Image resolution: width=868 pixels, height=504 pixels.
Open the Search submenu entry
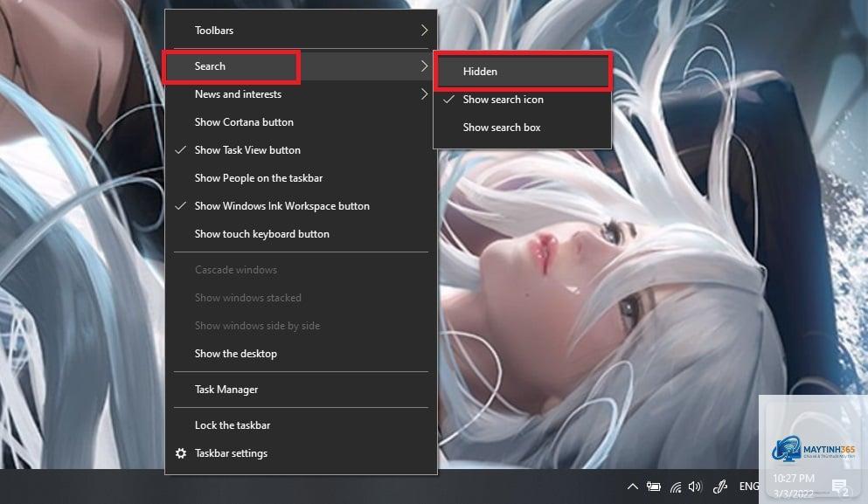(x=301, y=66)
